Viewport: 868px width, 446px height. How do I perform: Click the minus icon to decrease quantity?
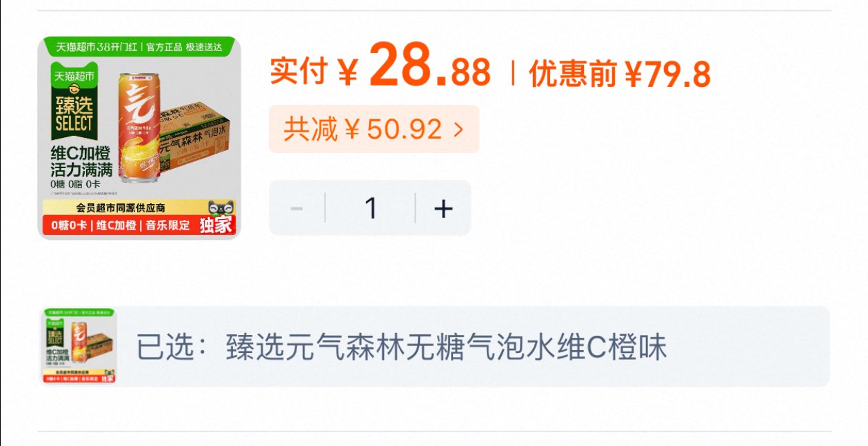click(297, 208)
